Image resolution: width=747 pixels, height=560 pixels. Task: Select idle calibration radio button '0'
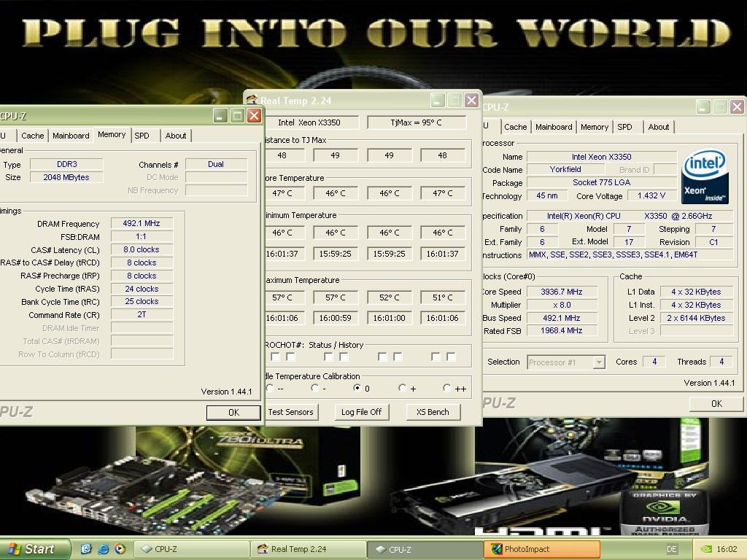pyautogui.click(x=357, y=388)
